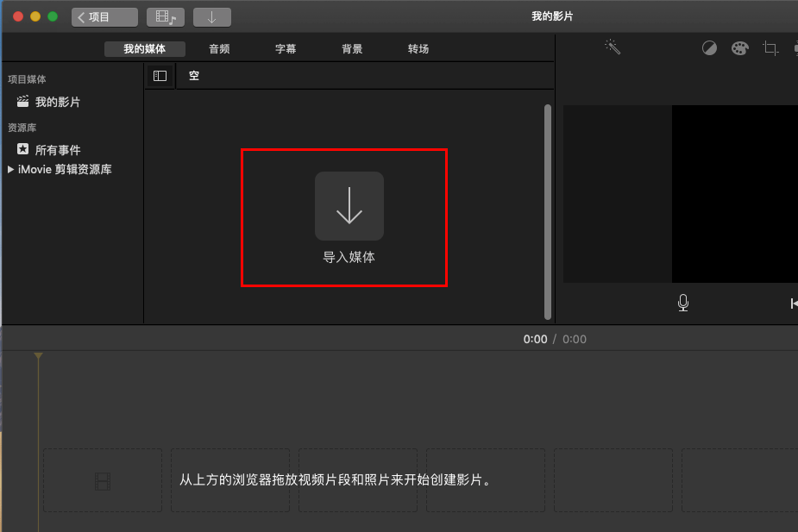Click the 空 filter label
Viewport: 798px width, 532px height.
click(194, 76)
